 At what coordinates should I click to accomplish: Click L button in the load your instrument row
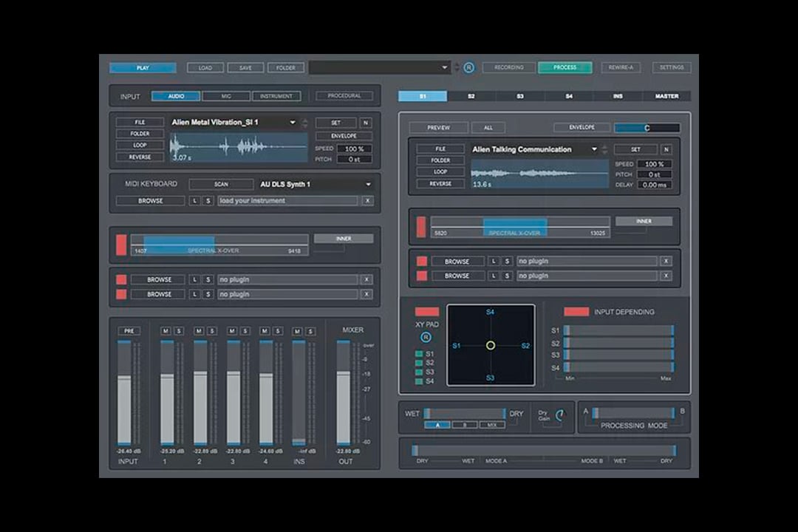194,200
